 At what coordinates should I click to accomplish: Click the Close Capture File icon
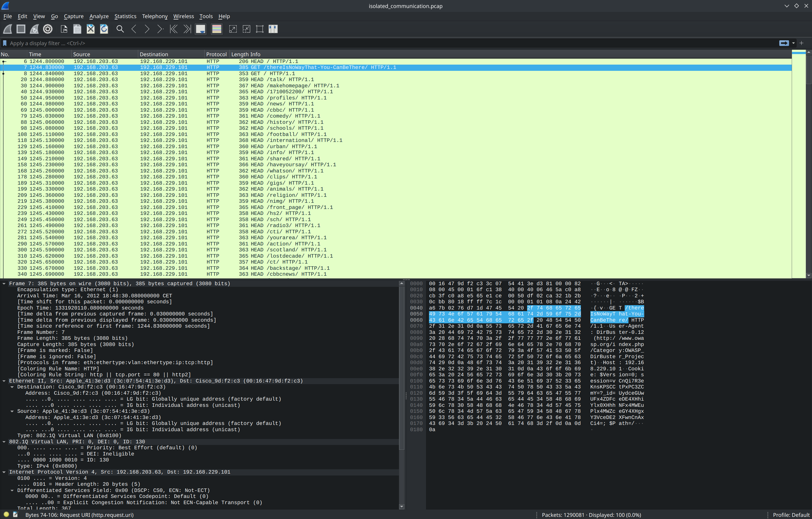(x=91, y=29)
